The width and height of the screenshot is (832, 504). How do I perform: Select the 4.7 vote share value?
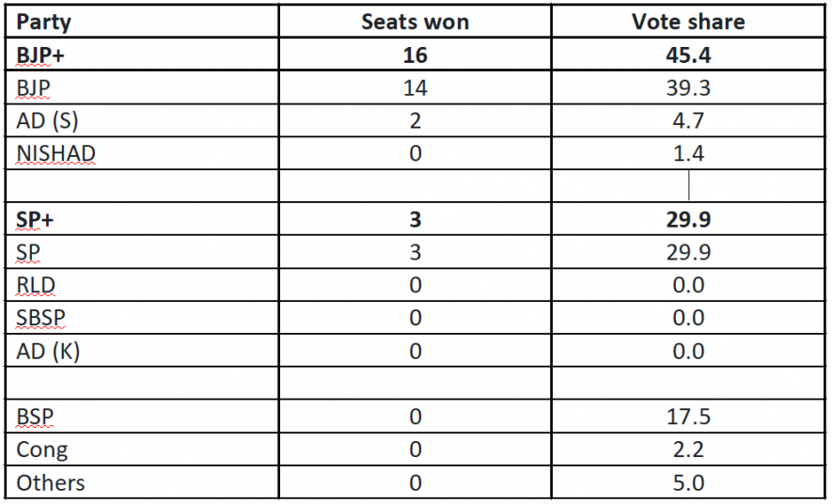click(x=688, y=121)
